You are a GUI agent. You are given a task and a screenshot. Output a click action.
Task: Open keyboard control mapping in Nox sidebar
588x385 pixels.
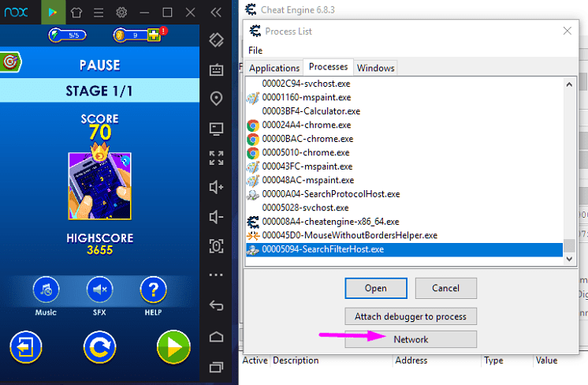coord(217,69)
